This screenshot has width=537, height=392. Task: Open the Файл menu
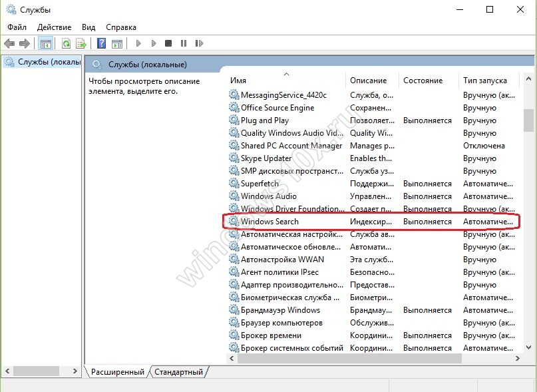click(17, 27)
